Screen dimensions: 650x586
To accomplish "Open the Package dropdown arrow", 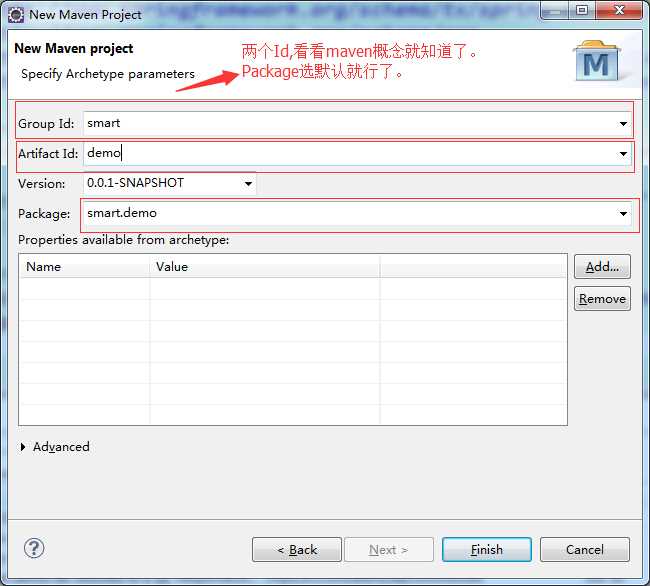I will pos(623,213).
